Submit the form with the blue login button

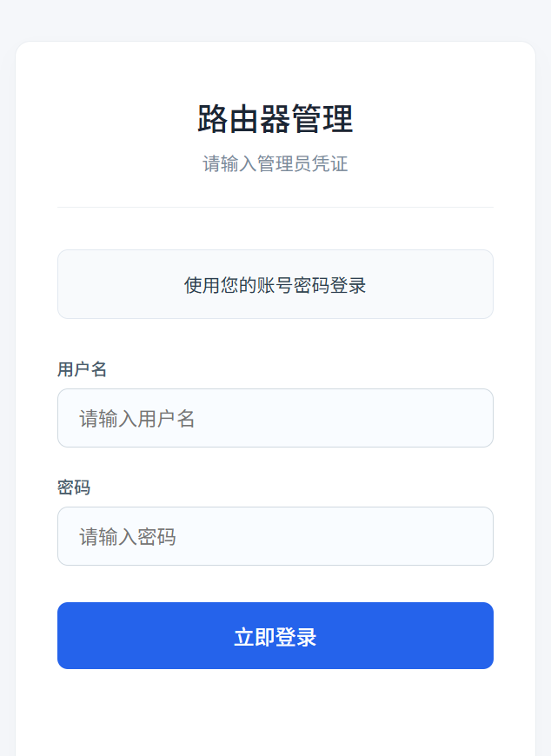(275, 636)
